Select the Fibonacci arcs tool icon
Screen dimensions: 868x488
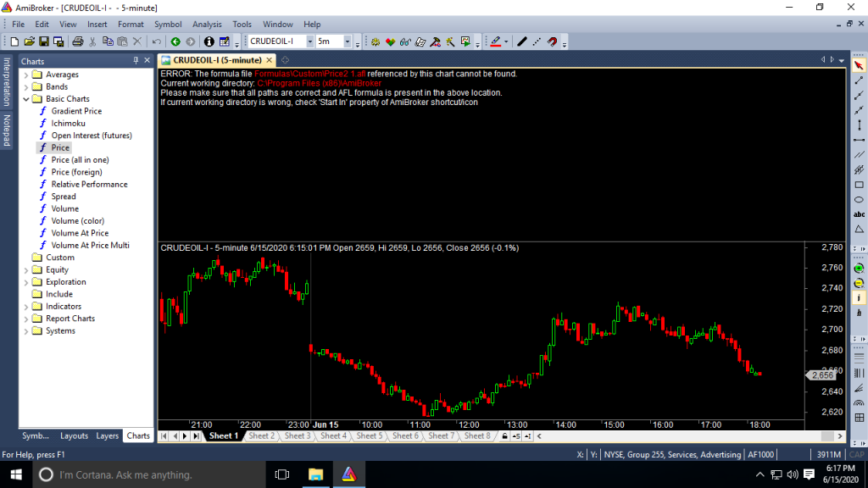click(859, 402)
